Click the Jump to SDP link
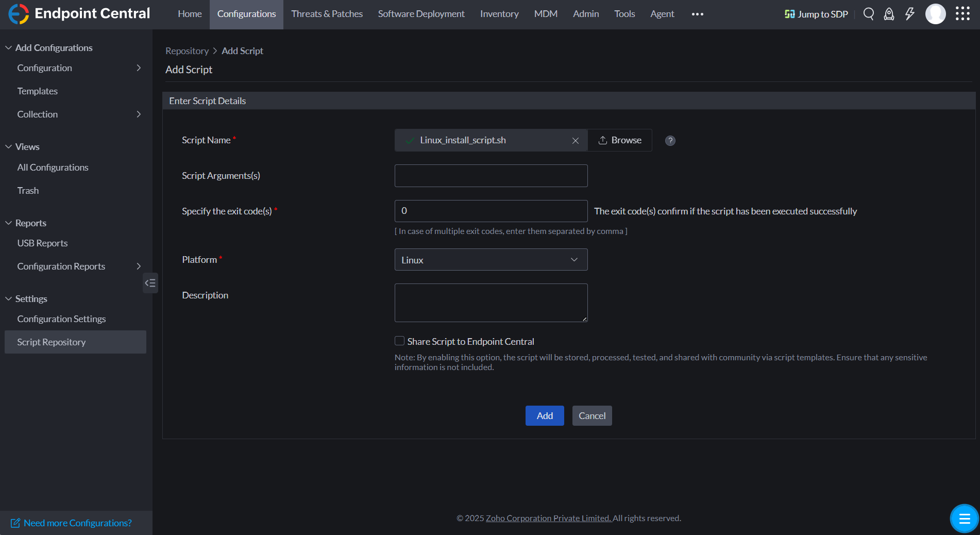Viewport: 980px width, 535px height. pos(816,14)
